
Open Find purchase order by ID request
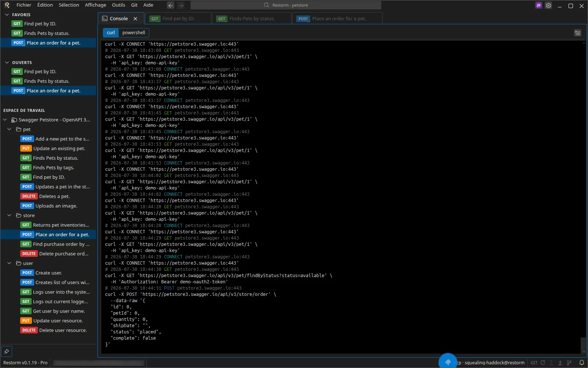48,244
